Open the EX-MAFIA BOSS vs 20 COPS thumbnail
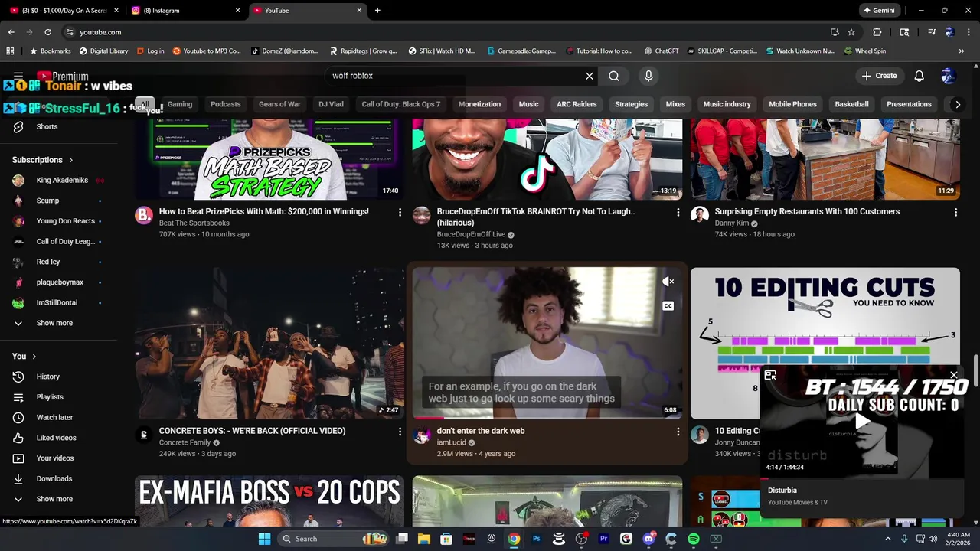 pyautogui.click(x=269, y=500)
